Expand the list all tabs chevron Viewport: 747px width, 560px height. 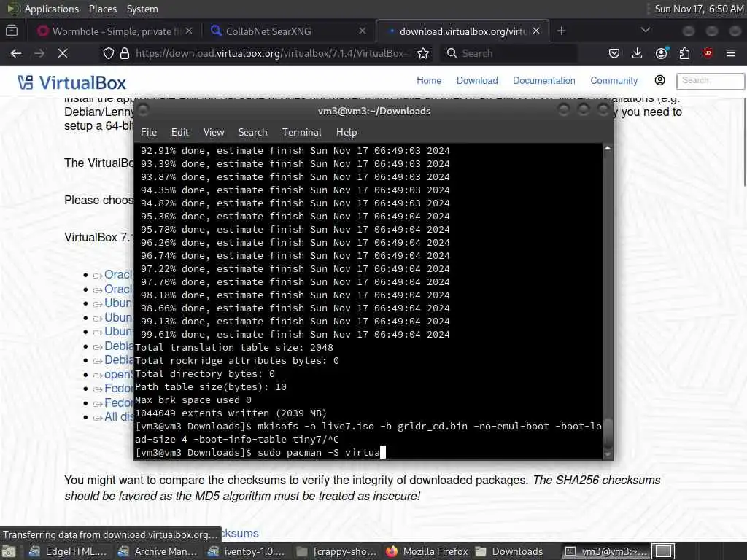(x=645, y=30)
